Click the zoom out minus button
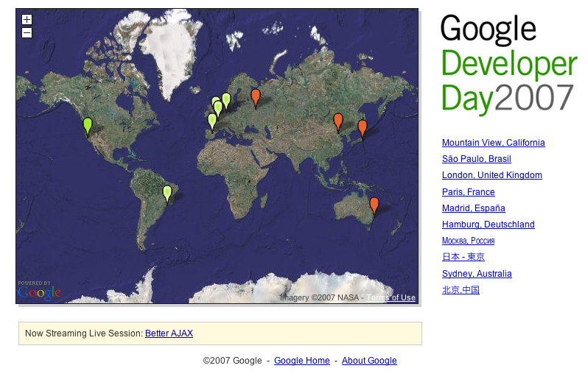The image size is (588, 371). [x=27, y=32]
